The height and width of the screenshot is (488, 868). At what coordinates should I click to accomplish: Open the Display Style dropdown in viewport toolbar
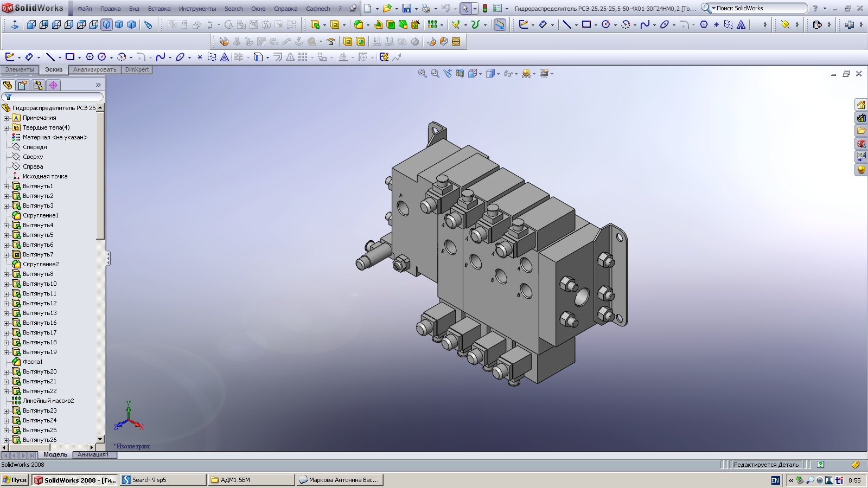tap(498, 74)
